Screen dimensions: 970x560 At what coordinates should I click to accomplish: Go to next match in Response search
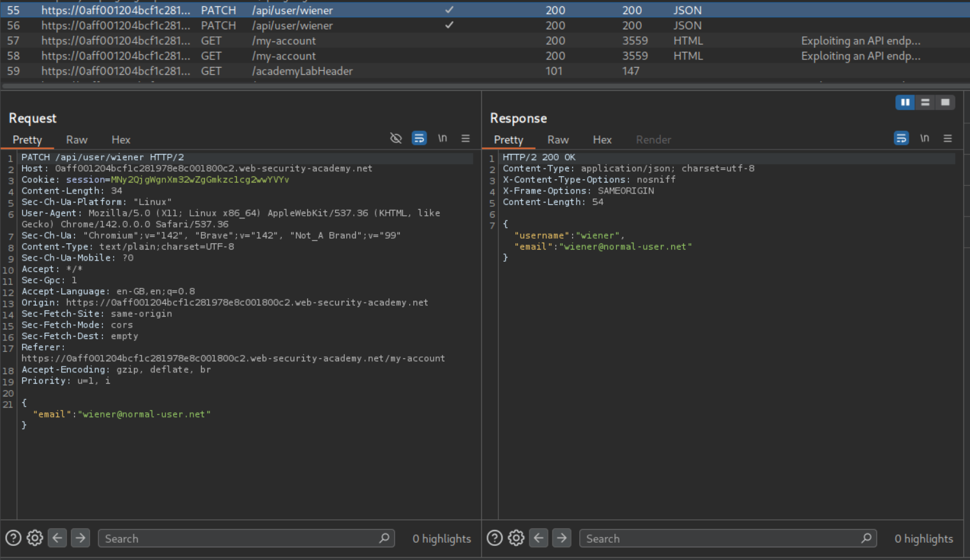[562, 538]
